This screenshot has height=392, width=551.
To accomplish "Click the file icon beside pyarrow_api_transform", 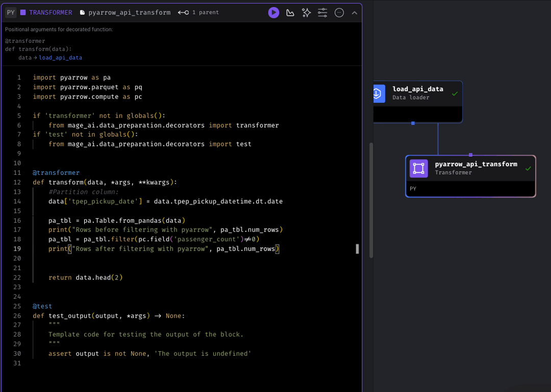I will 83,13.
